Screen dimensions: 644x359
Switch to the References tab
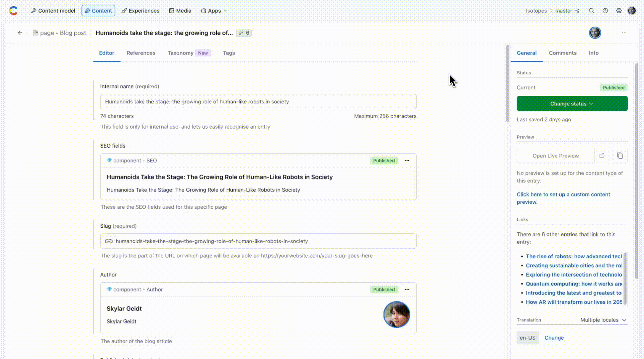click(141, 53)
